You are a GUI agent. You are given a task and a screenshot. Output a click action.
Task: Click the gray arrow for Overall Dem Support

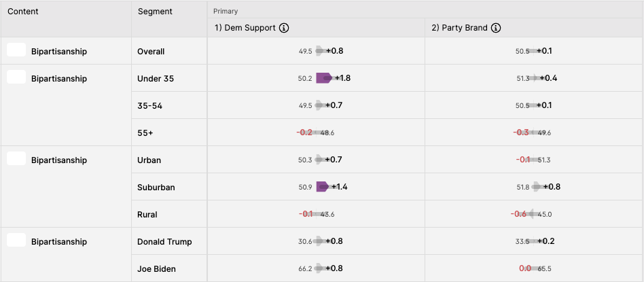tap(321, 51)
